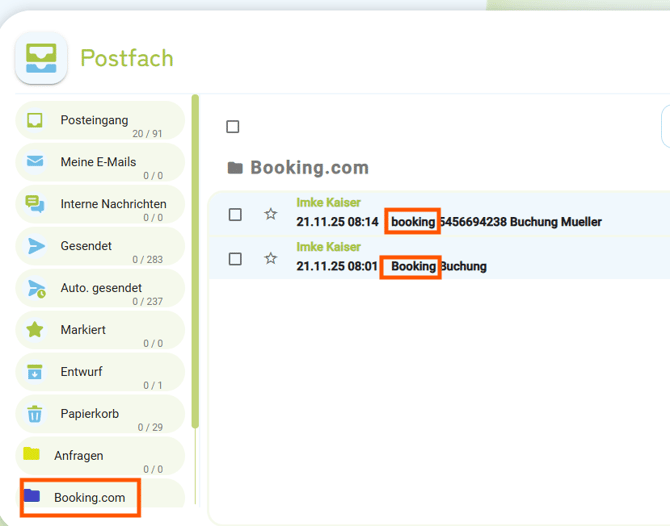Open the email with subject Booking Buchung
The height and width of the screenshot is (526, 670).
[439, 266]
